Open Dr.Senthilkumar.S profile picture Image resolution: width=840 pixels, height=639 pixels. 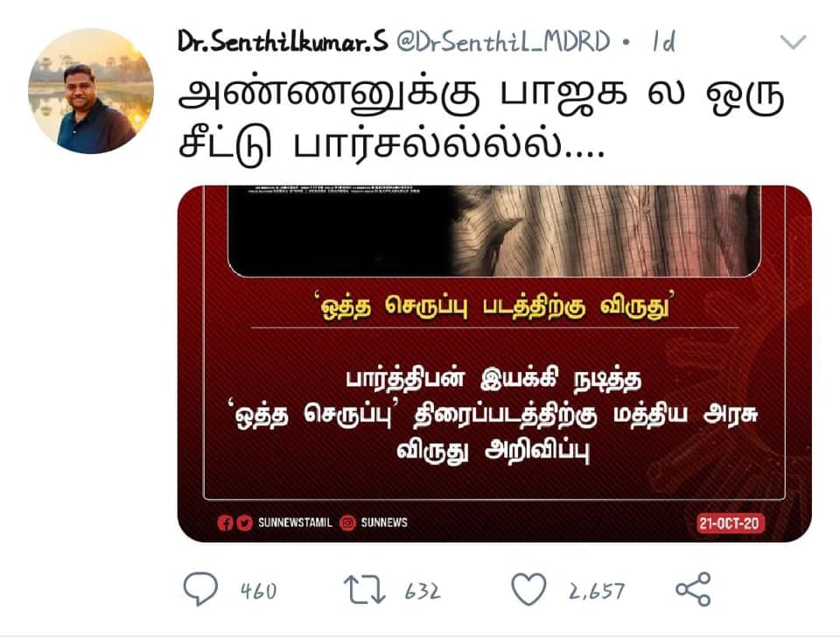click(x=91, y=91)
